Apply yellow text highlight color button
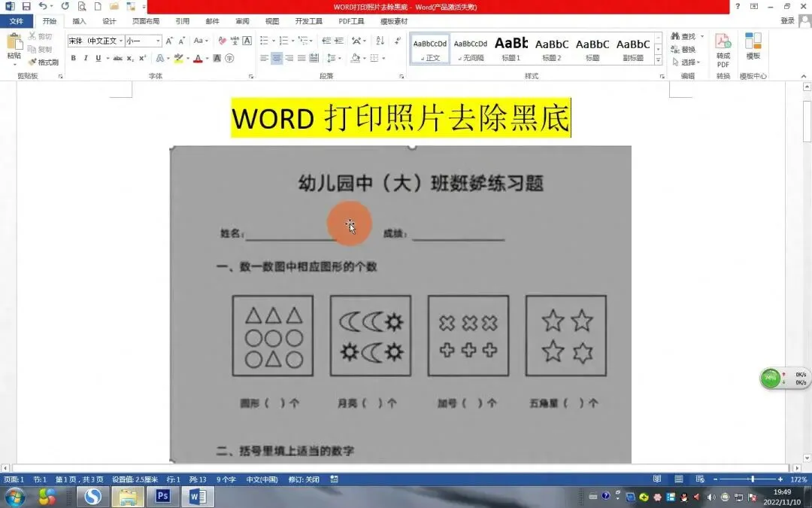 point(178,58)
